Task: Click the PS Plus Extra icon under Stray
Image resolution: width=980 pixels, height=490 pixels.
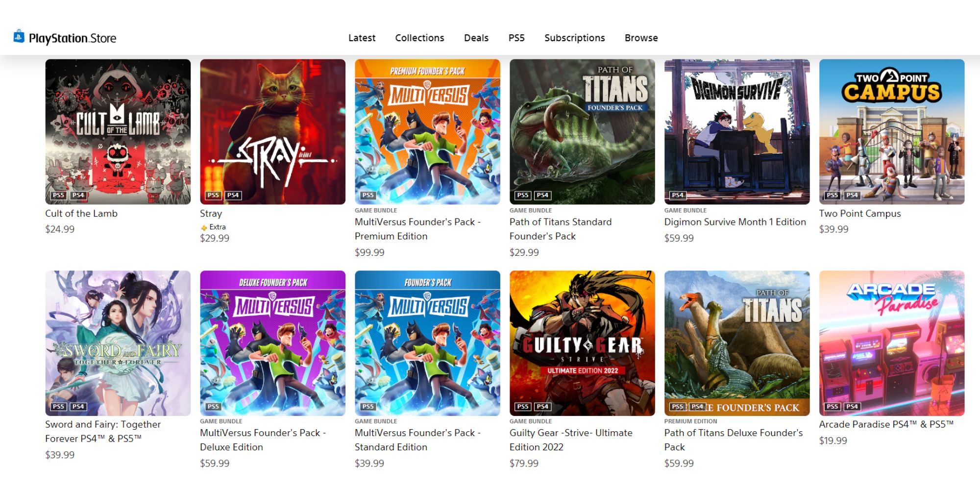Action: click(x=204, y=227)
